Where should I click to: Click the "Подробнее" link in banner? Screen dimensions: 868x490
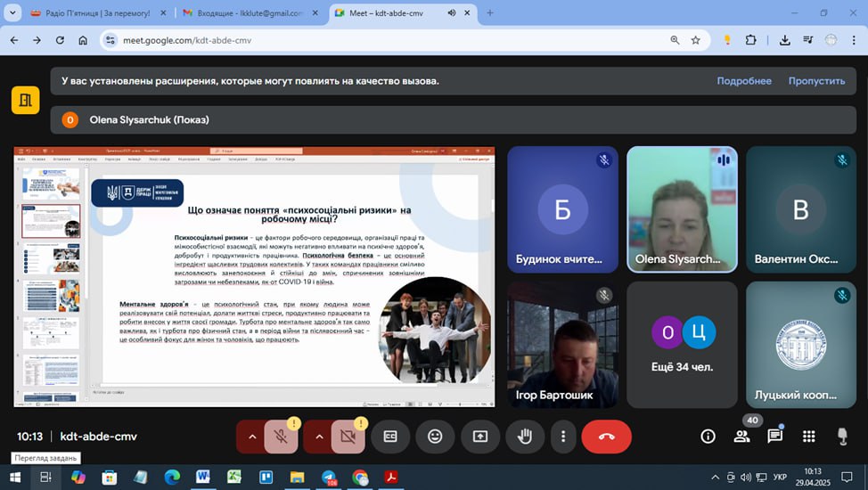tap(744, 81)
